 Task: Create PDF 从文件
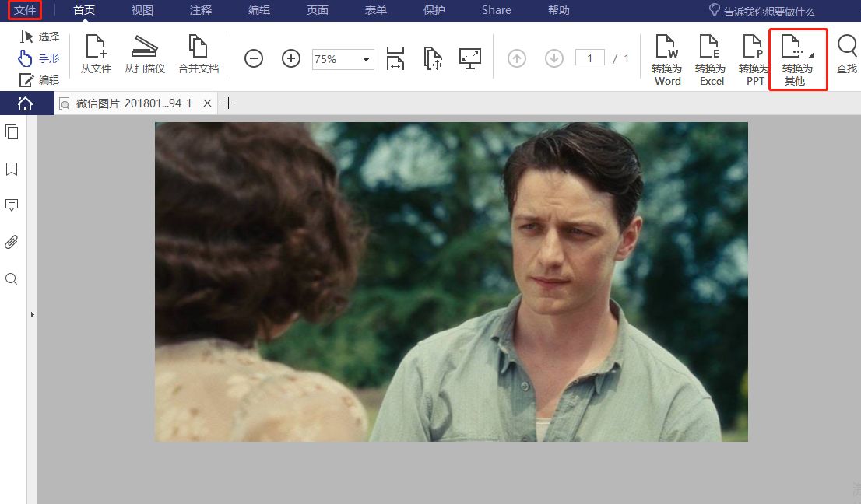point(96,54)
